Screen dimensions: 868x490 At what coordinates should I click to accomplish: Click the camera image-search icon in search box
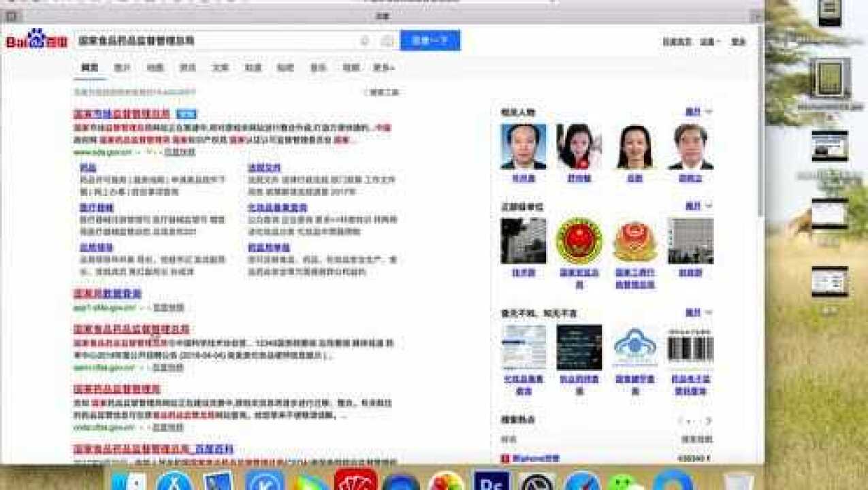pos(387,41)
